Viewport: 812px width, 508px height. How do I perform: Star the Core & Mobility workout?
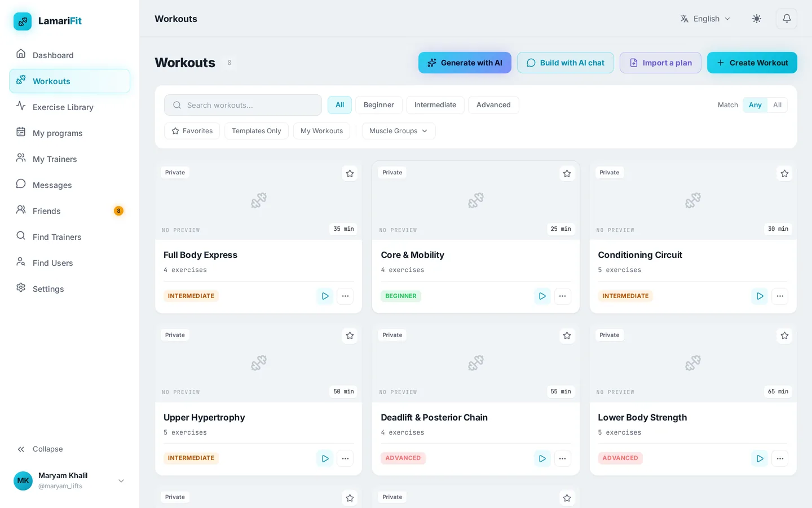tap(567, 173)
